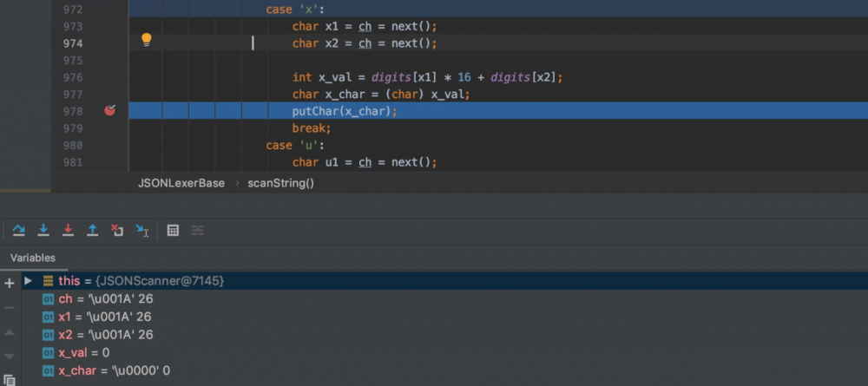The height and width of the screenshot is (386, 868).
Task: Click the case 'x': line
Action: tap(294, 10)
